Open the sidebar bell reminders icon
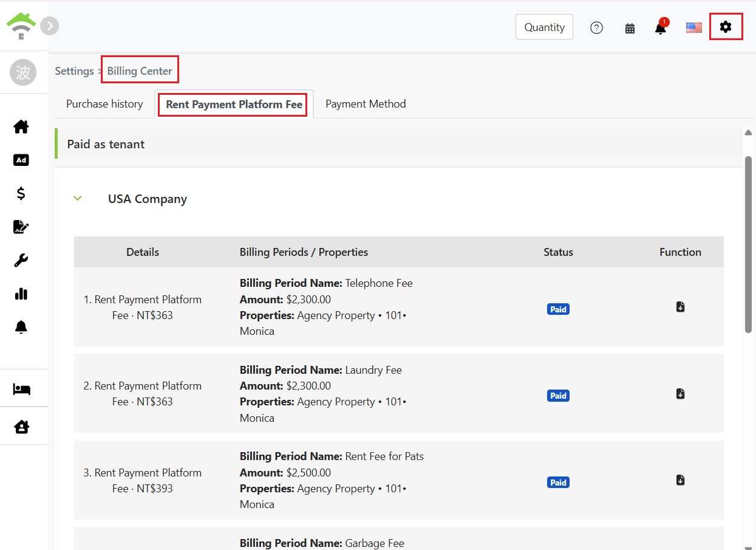The width and height of the screenshot is (756, 550). click(x=21, y=327)
